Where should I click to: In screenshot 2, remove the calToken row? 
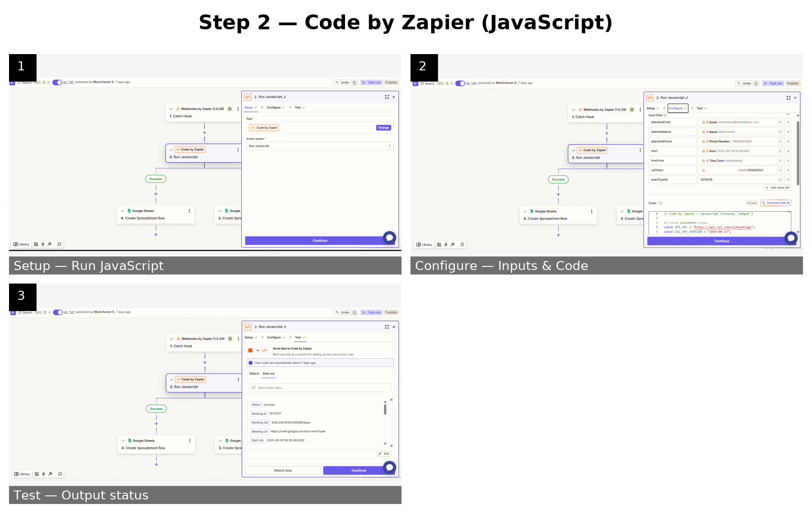pyautogui.click(x=789, y=170)
